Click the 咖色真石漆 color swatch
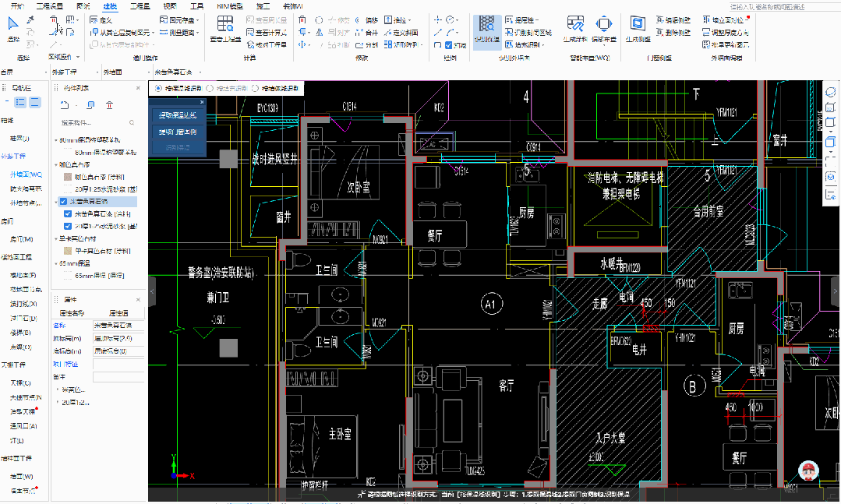The height and width of the screenshot is (504, 841). 68,177
